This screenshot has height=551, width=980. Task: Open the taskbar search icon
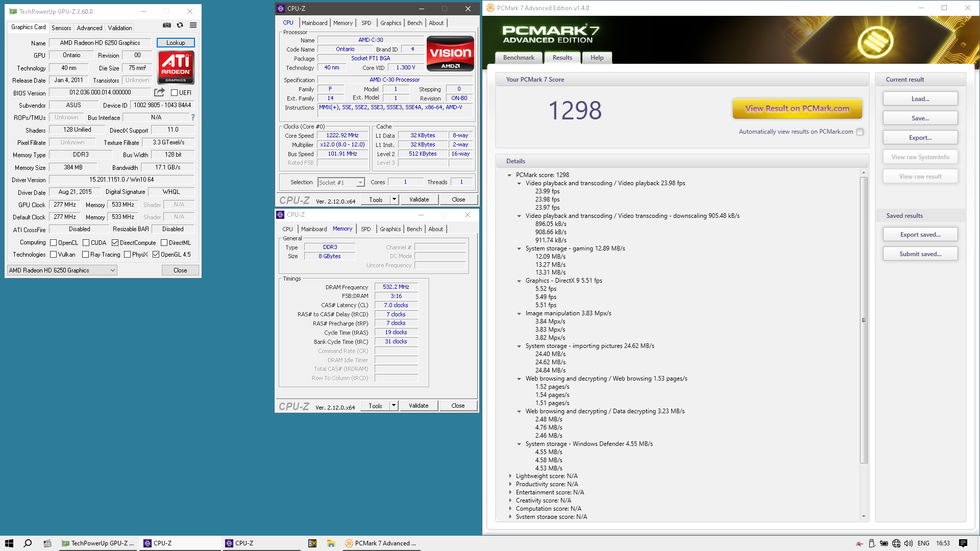coord(28,543)
